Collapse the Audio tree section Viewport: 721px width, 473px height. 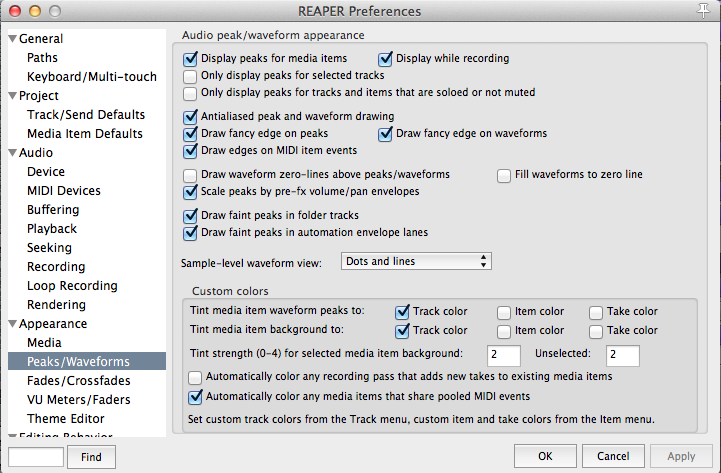[x=13, y=153]
